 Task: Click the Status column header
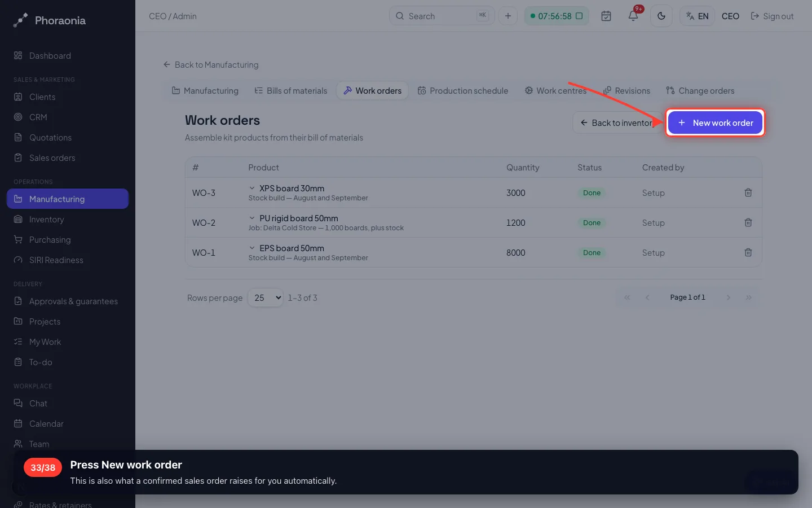(x=589, y=167)
